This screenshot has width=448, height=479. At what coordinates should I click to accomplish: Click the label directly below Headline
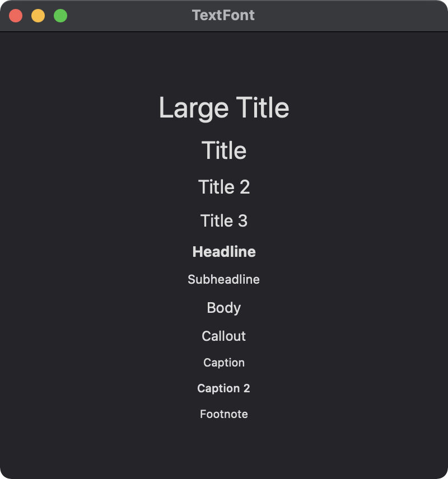[224, 279]
